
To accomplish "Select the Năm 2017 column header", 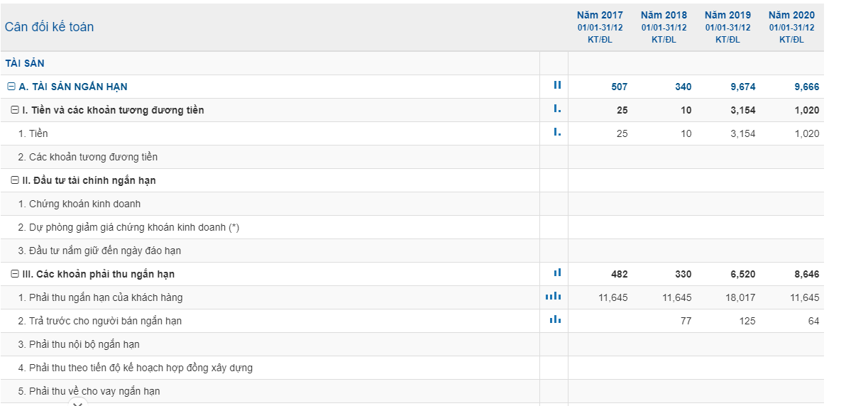I will pyautogui.click(x=600, y=15).
